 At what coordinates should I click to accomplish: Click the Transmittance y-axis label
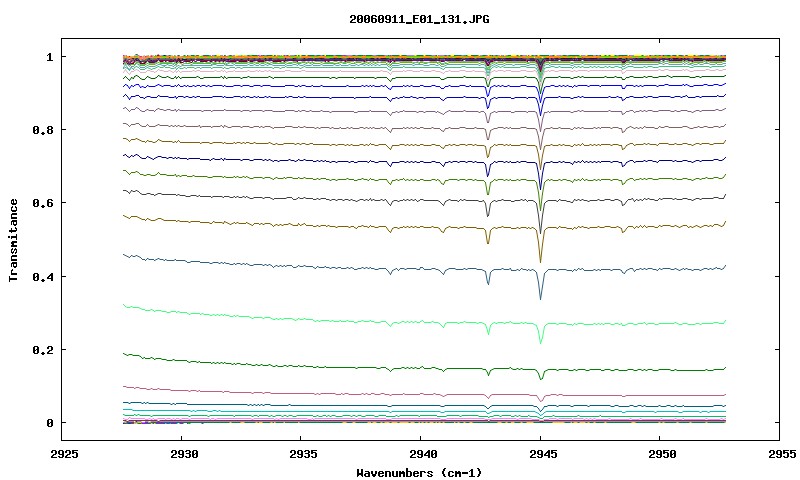coord(13,240)
